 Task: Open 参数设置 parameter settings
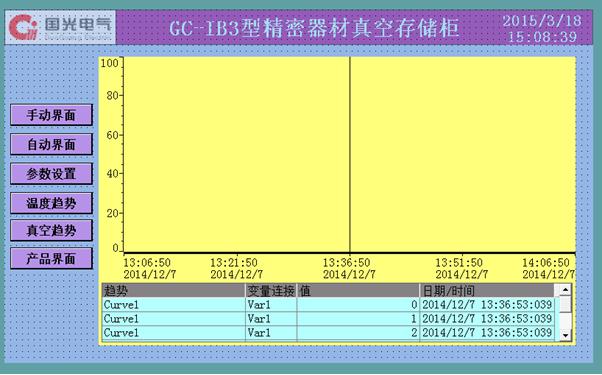click(x=51, y=174)
